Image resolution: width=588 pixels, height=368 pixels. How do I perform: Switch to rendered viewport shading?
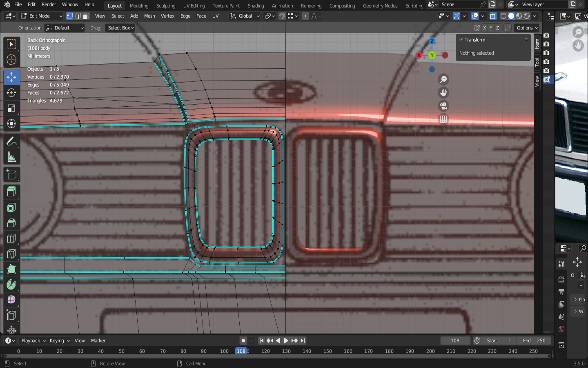527,16
